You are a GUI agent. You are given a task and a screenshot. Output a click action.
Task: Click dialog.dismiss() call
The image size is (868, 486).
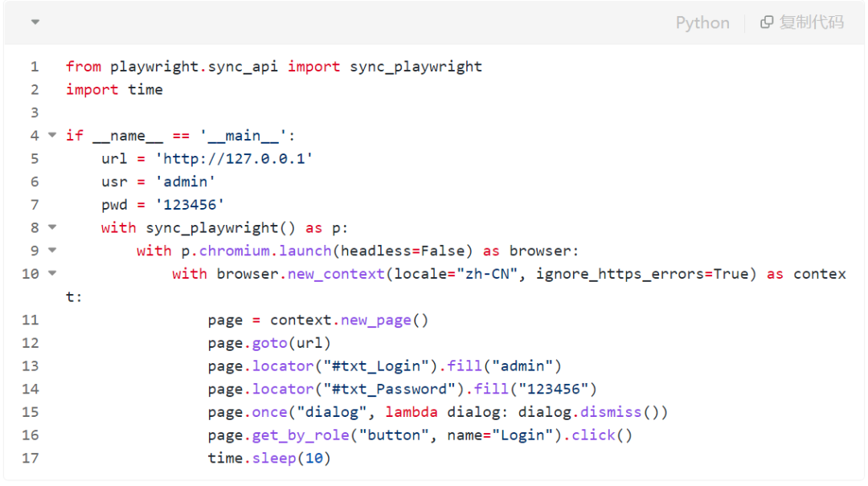[588, 412]
